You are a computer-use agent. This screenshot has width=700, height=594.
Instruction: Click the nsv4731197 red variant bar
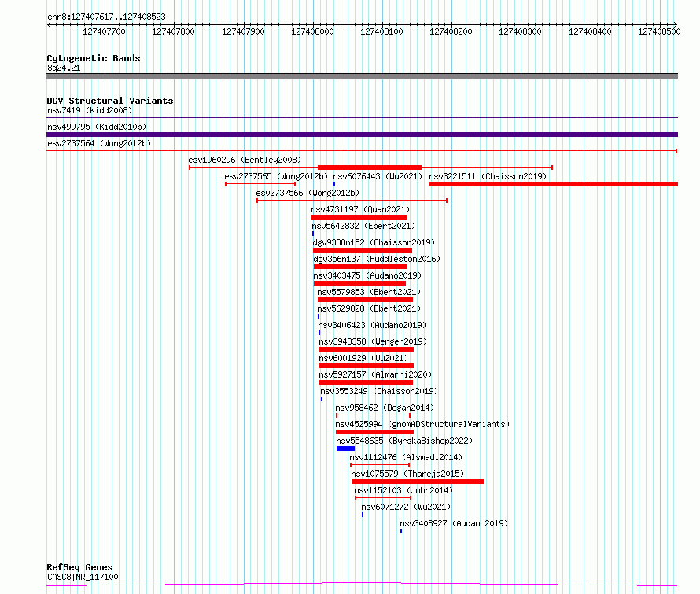[359, 217]
